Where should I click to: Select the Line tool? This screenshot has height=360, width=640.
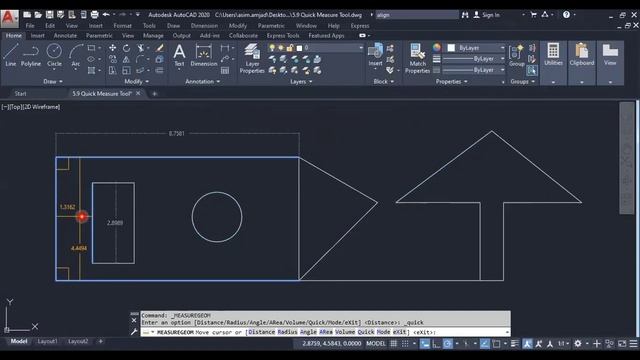[11, 55]
